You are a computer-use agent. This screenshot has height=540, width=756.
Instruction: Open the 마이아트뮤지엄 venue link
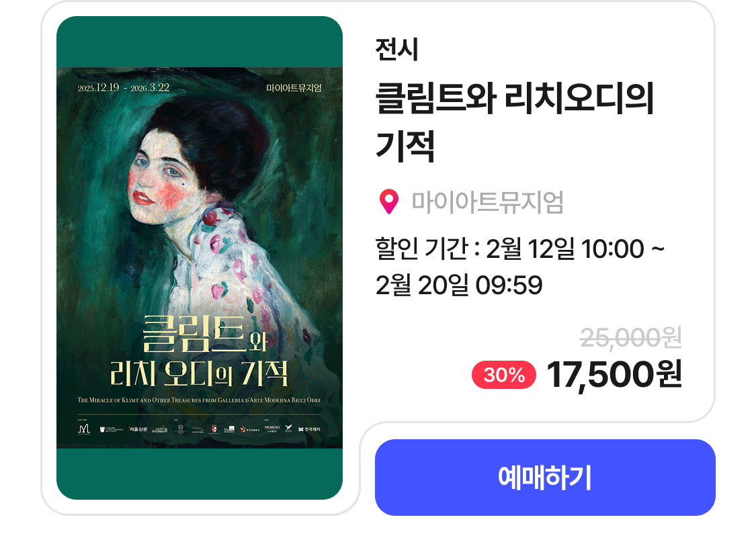coord(487,202)
